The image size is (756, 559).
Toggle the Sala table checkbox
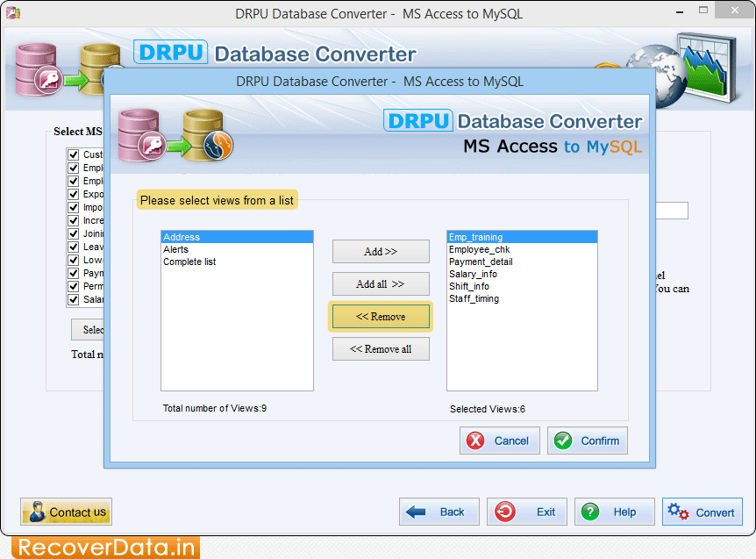point(74,299)
